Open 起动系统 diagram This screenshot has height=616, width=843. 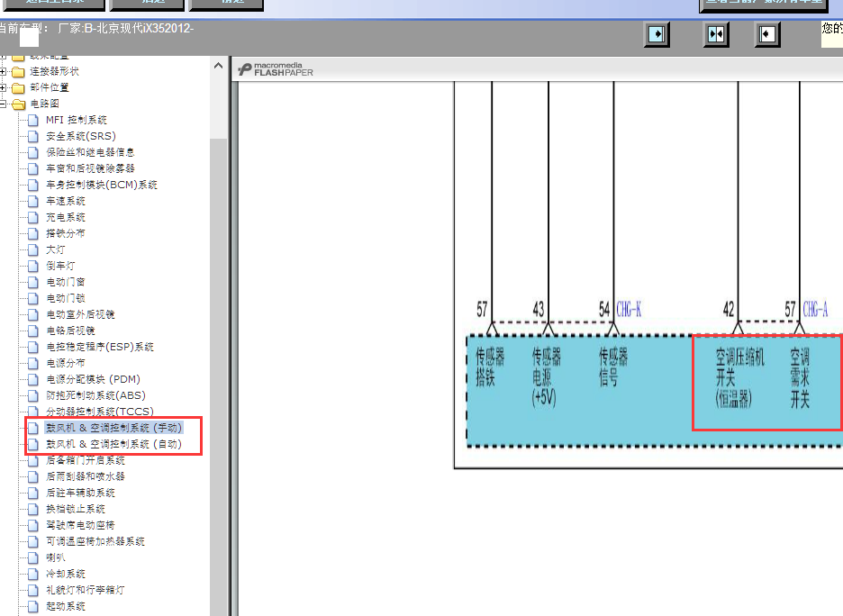point(66,606)
